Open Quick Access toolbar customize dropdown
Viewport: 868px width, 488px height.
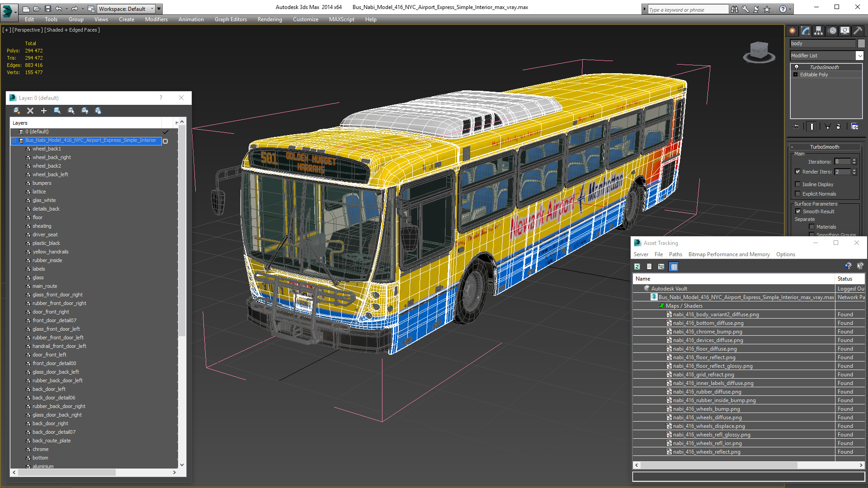point(159,9)
